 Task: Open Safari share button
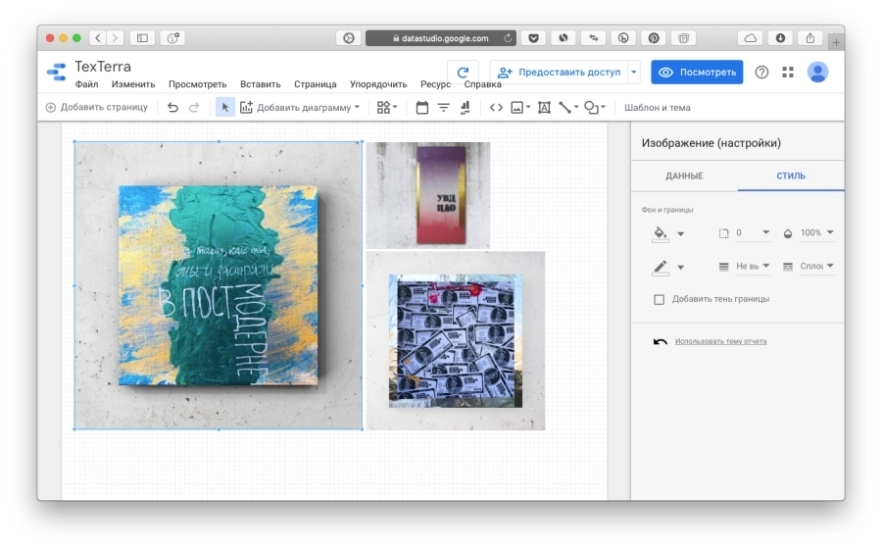coord(810,38)
